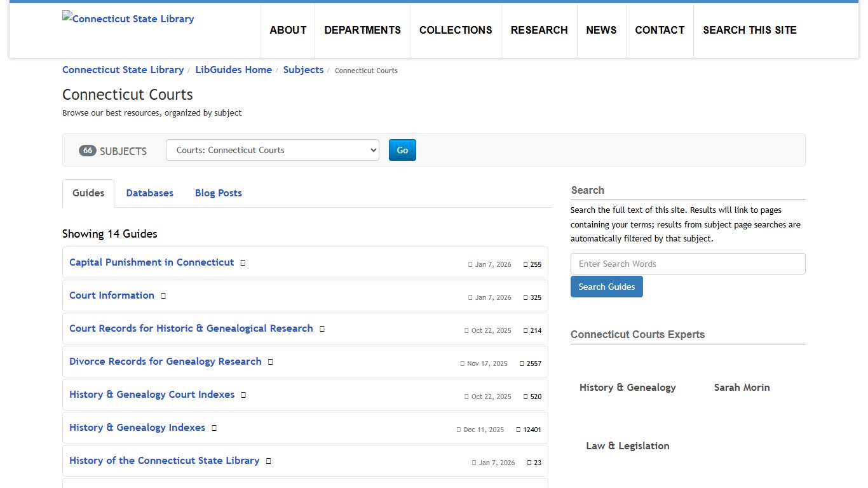The image size is (868, 488).
Task: Click info icon after Court Records for Historic Research
Action: tap(322, 329)
